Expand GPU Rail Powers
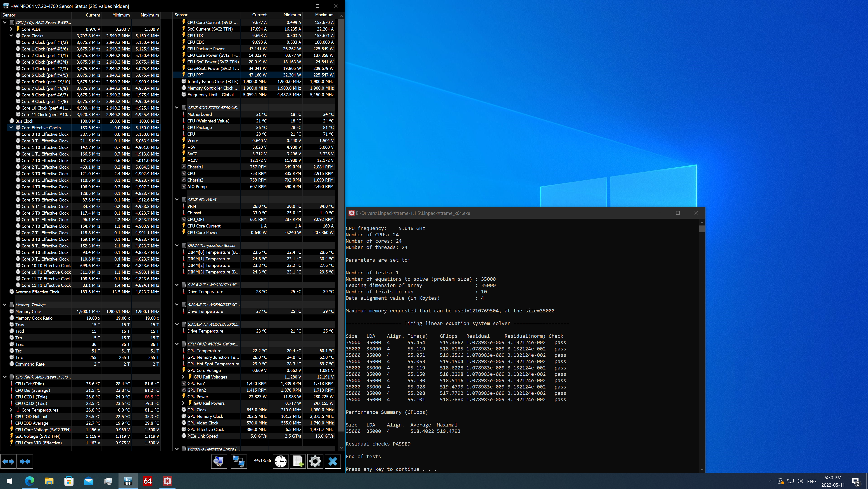This screenshot has width=868, height=489. pos(183,403)
